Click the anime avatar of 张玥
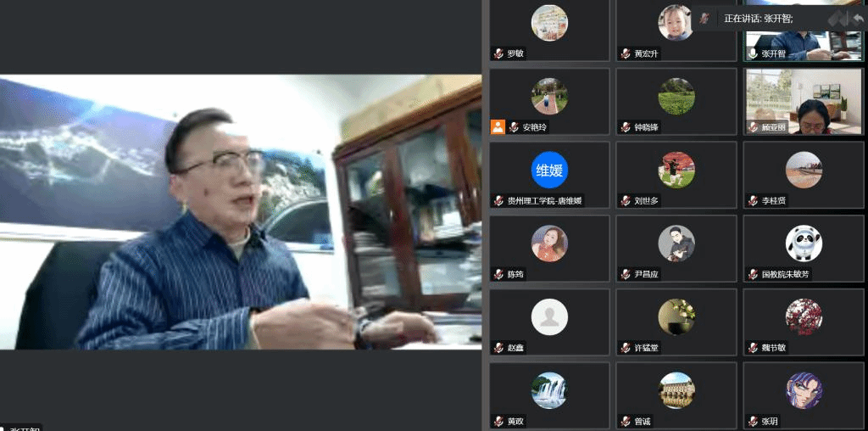Viewport: 868px width, 431px height. [x=803, y=390]
